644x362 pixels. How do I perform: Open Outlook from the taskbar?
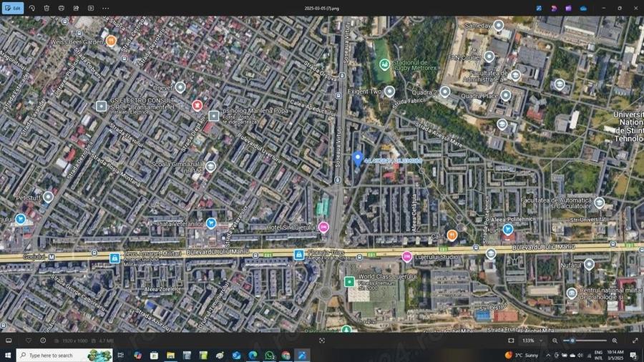click(236, 355)
